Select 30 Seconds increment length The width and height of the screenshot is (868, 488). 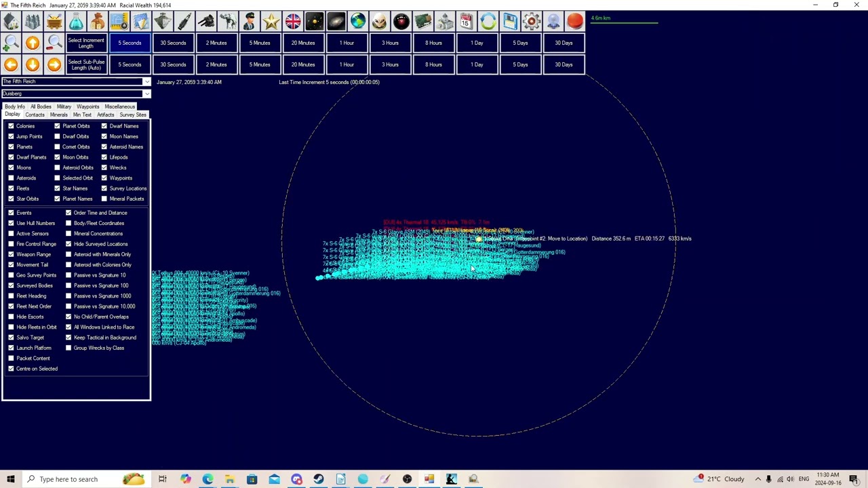[173, 43]
